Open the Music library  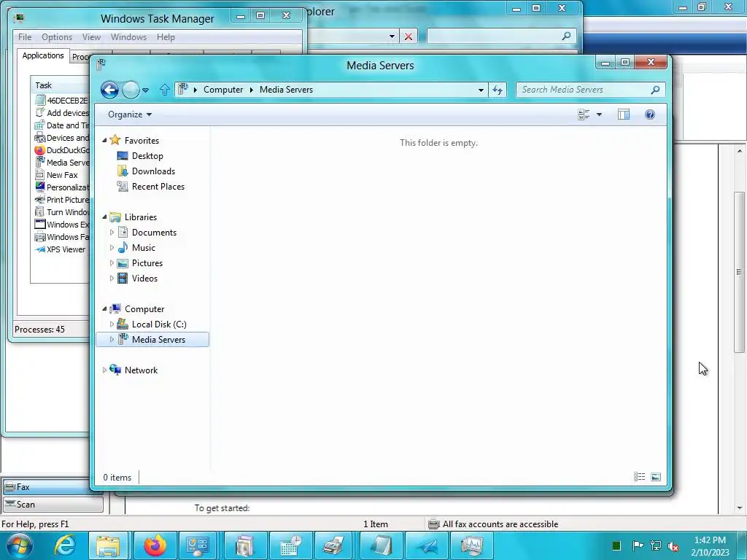click(144, 248)
